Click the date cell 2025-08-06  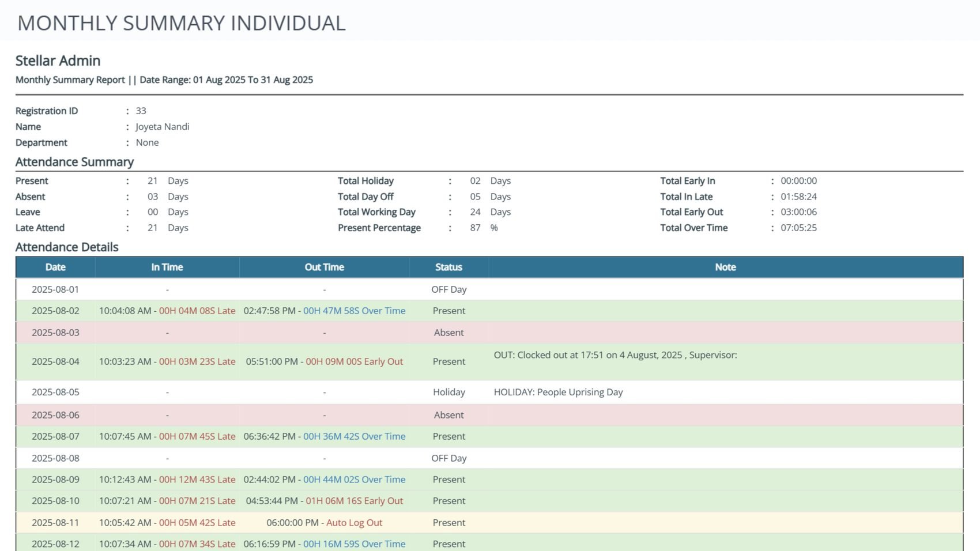click(x=55, y=415)
